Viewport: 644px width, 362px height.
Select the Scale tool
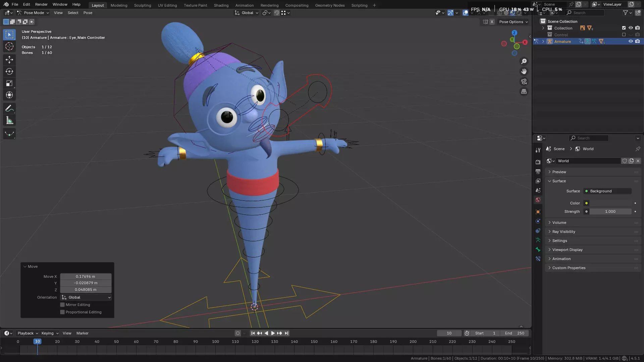click(9, 83)
